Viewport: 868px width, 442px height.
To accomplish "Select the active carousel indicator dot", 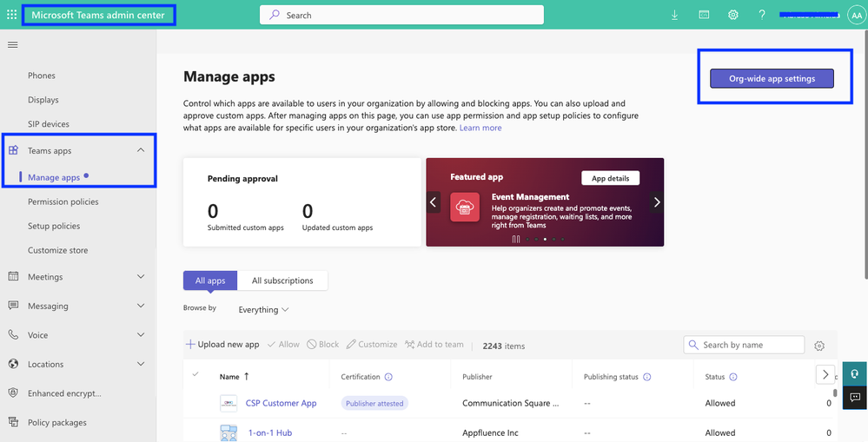I will click(545, 239).
